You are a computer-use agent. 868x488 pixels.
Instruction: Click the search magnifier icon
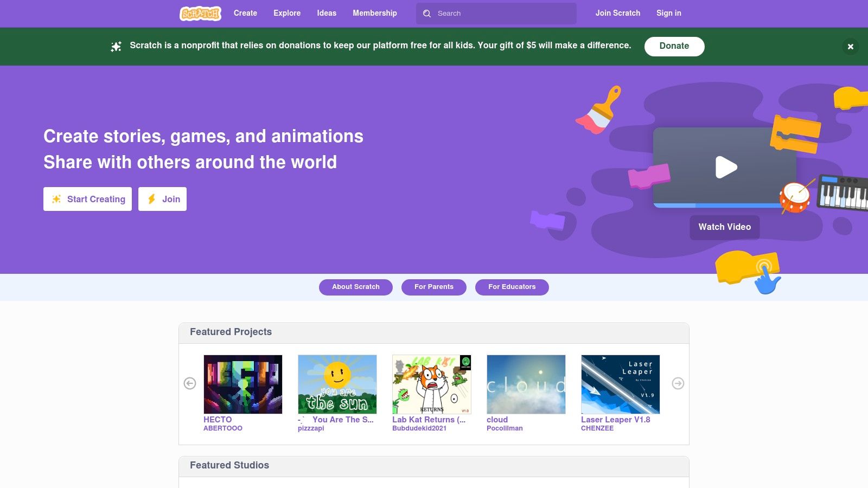[427, 14]
